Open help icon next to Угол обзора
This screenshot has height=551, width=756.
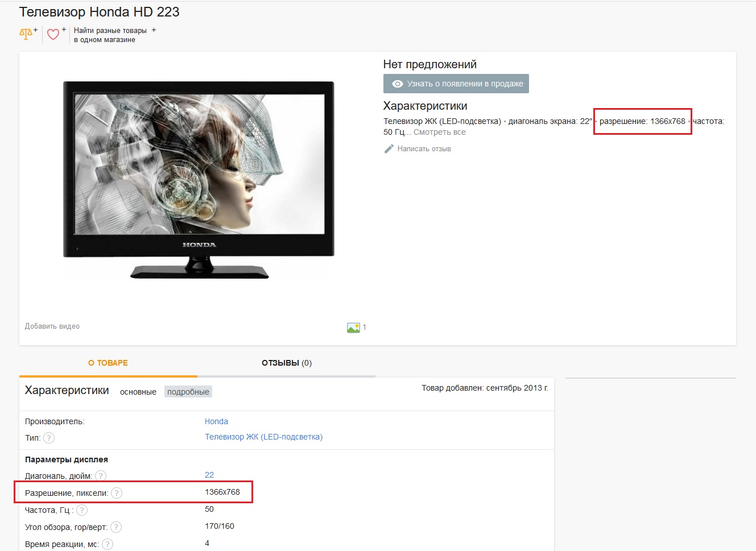(x=116, y=527)
